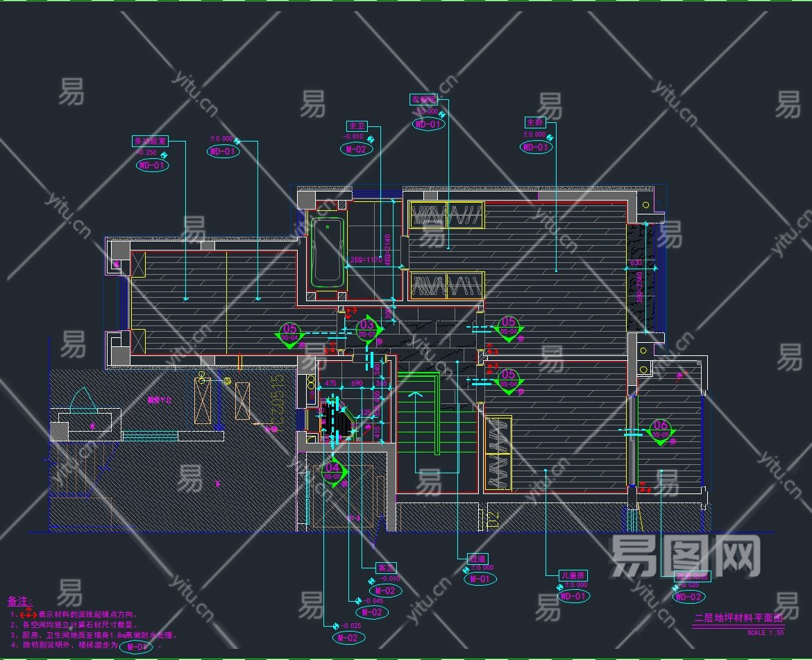Viewport: 812px width, 660px height.
Task: Select the 儿童房 room label
Action: tap(573, 575)
